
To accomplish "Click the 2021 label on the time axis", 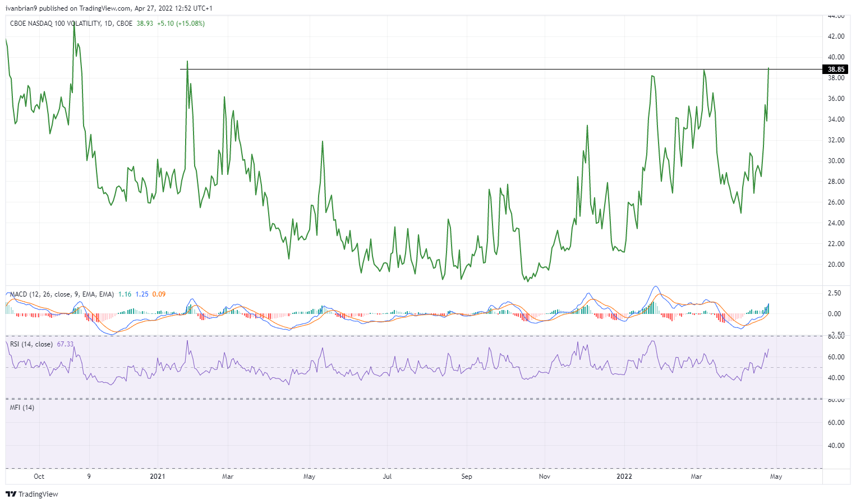I will pos(158,477).
